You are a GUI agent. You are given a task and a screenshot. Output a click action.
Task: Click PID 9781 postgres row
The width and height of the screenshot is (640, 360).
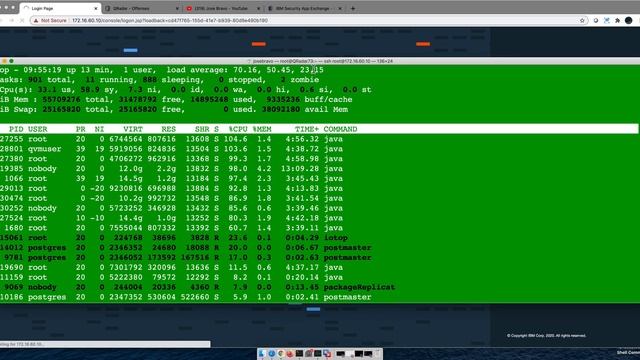(186, 258)
